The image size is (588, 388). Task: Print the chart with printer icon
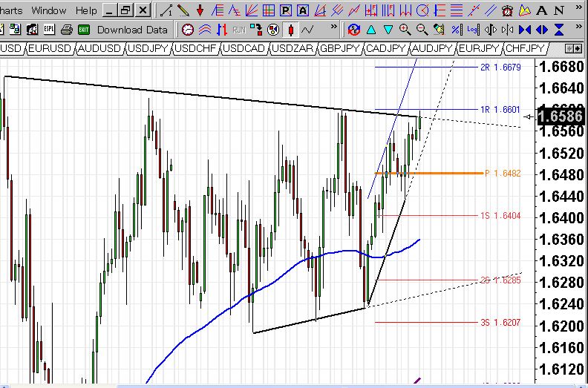tap(66, 29)
